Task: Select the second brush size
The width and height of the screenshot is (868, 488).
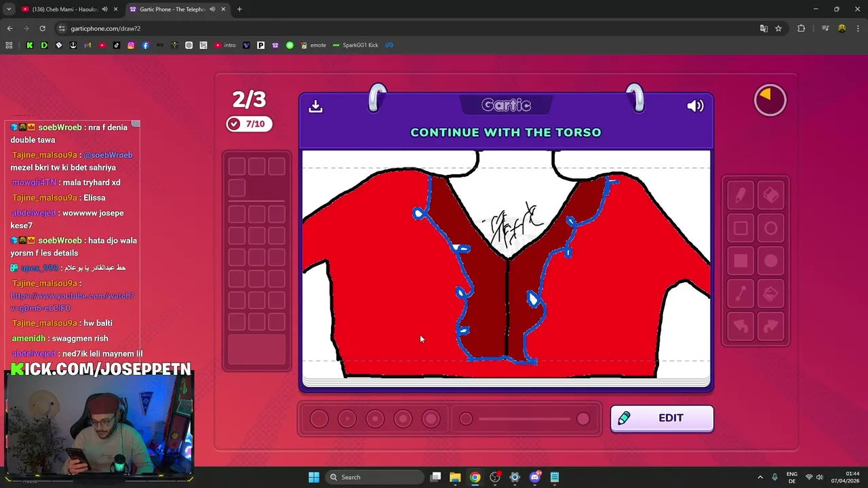Action: point(347,419)
